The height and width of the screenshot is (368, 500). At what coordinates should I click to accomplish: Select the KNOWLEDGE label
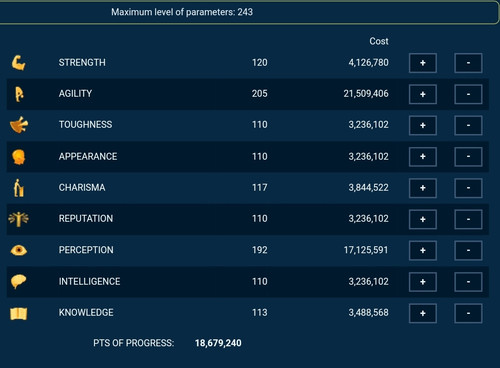[x=86, y=312]
